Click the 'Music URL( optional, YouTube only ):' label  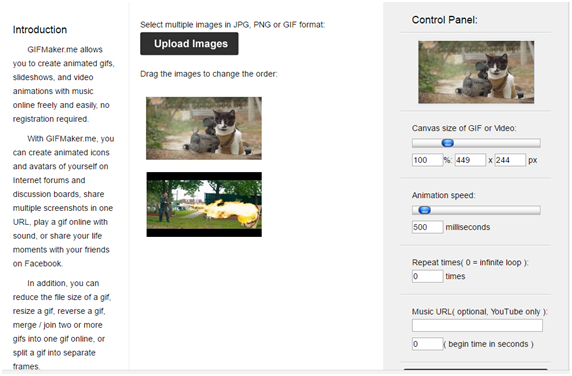[x=480, y=312]
